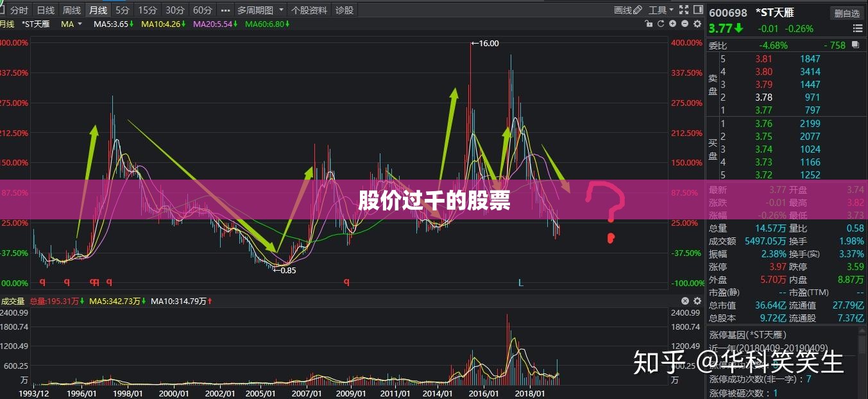
Task: Toggle the right side panel layout icon
Action: click(x=697, y=10)
